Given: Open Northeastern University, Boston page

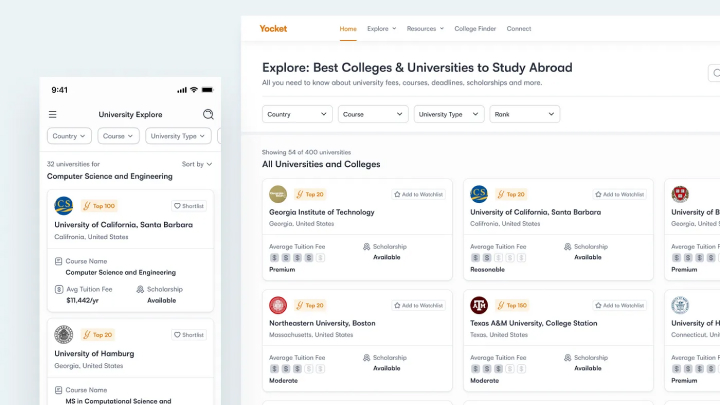Looking at the screenshot, I should pyautogui.click(x=322, y=323).
